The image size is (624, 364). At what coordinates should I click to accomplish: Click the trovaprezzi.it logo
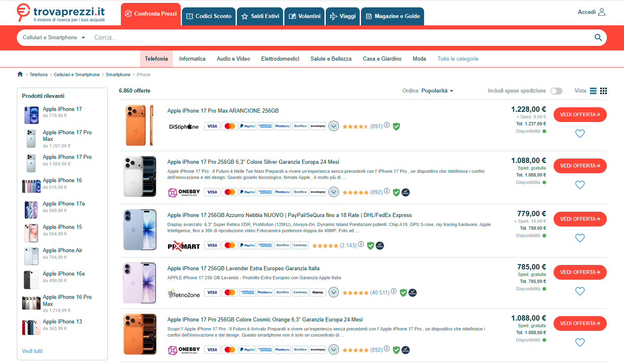click(x=61, y=13)
